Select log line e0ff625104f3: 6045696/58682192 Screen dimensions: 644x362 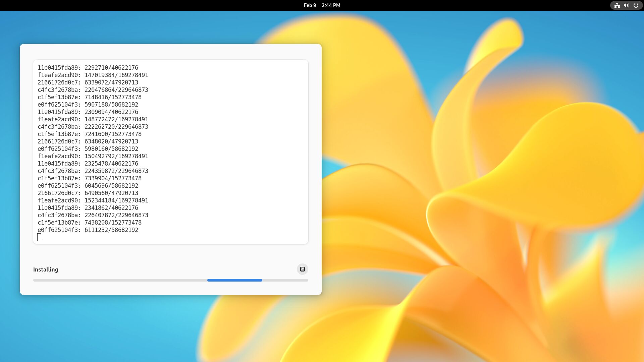(88, 186)
